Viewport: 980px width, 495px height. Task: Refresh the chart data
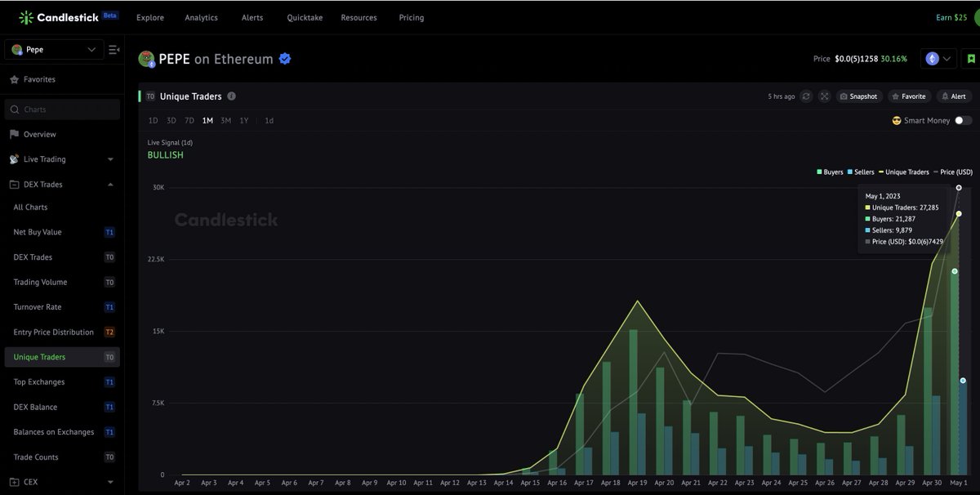[806, 96]
